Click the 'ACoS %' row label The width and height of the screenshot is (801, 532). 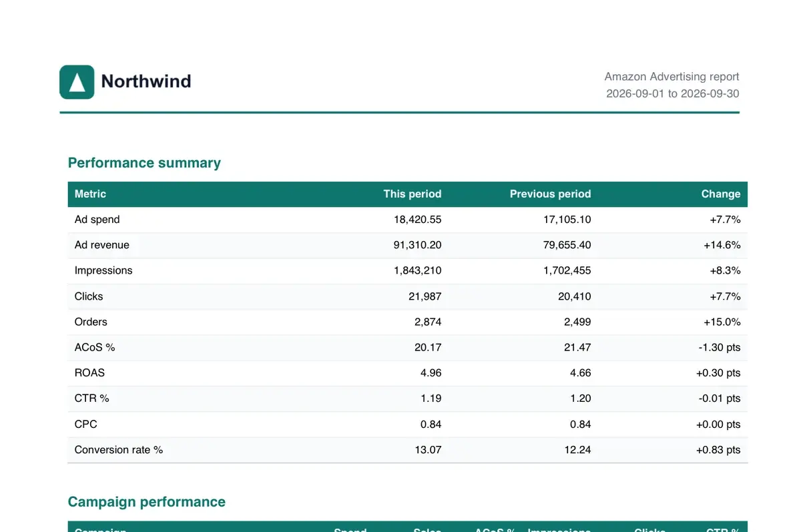pos(95,347)
